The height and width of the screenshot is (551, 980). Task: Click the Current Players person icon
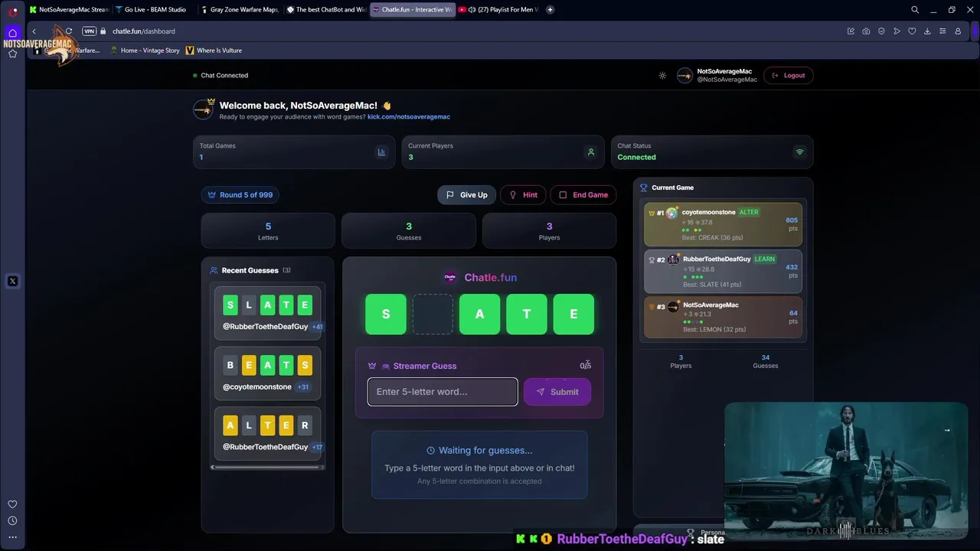point(590,152)
